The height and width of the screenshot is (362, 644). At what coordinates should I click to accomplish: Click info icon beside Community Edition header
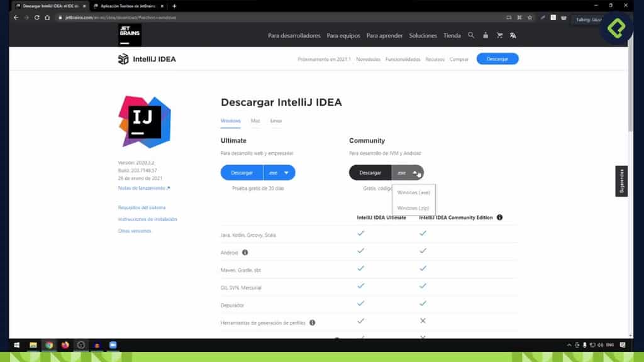click(499, 217)
